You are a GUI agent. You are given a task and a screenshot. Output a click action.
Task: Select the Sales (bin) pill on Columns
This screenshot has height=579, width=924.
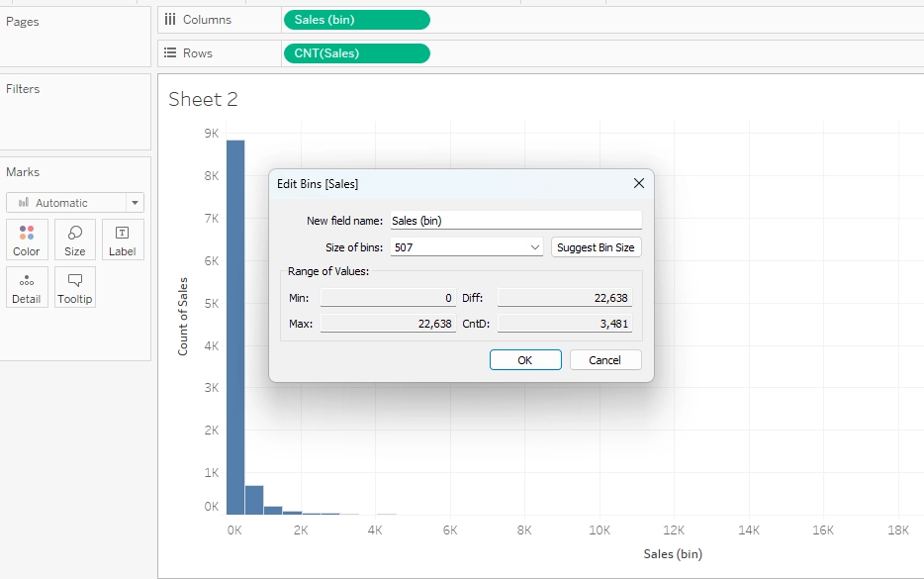point(356,19)
